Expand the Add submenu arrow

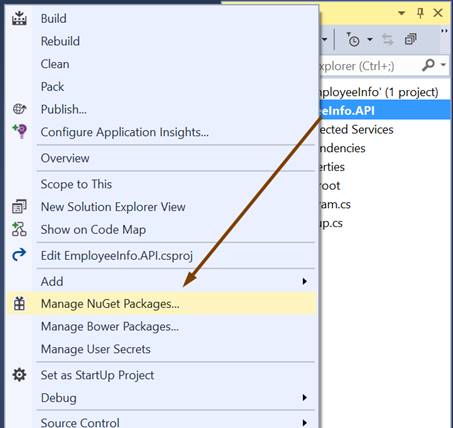(x=304, y=281)
